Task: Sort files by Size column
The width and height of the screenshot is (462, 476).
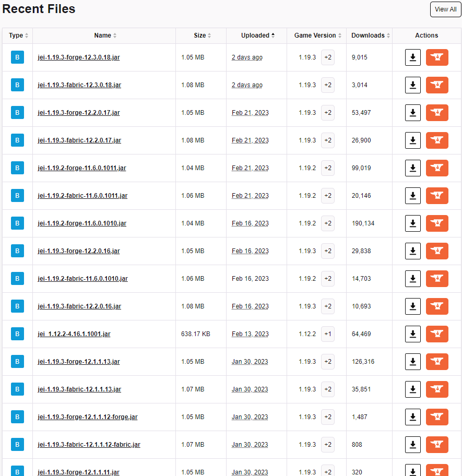Action: [202, 35]
